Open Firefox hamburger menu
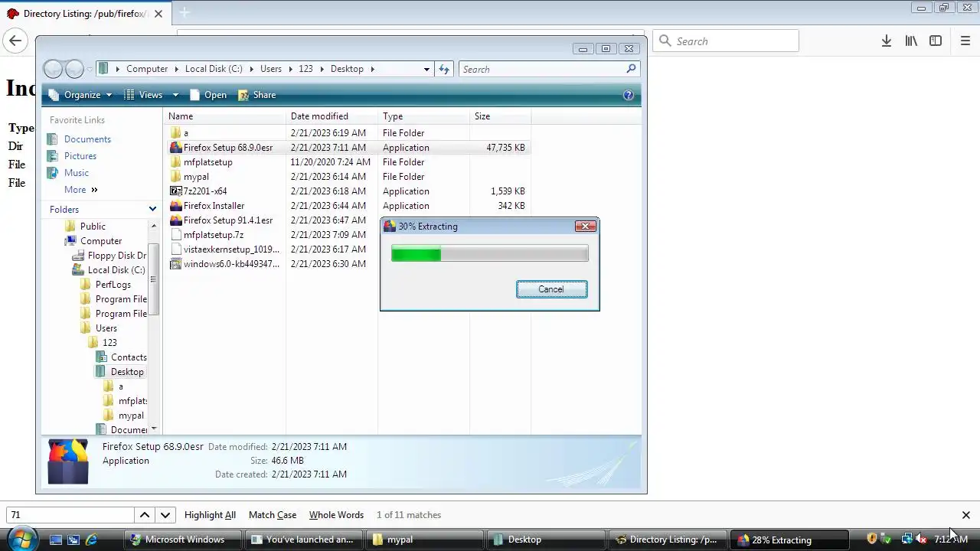 coord(965,41)
